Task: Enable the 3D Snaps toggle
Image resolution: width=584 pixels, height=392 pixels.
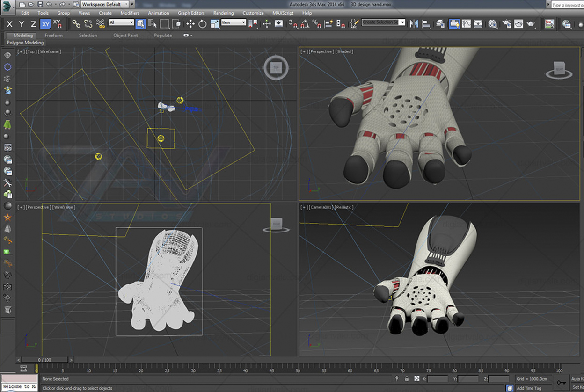Action: [x=295, y=23]
